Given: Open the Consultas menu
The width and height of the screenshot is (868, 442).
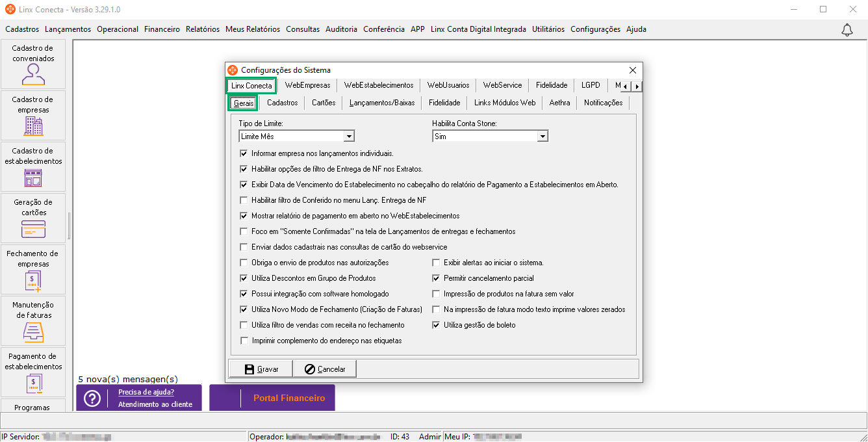Looking at the screenshot, I should pos(303,29).
